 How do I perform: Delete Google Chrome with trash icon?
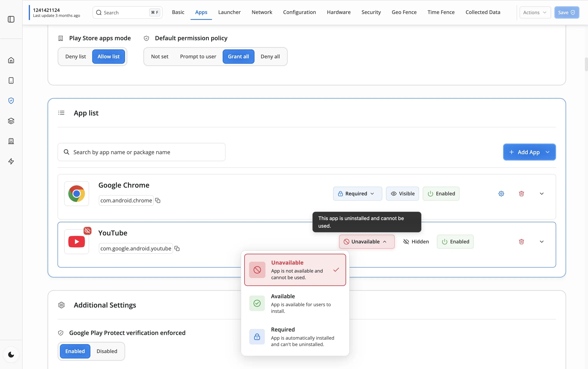click(521, 194)
